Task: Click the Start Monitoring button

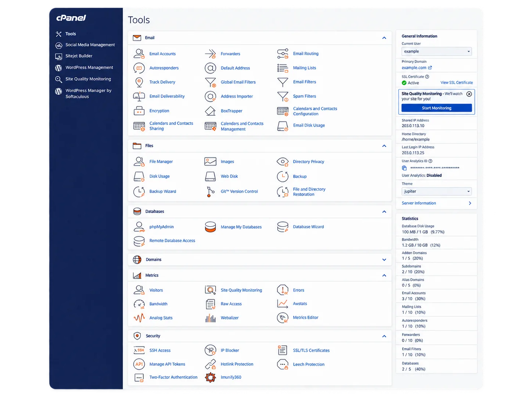Action: coord(436,108)
